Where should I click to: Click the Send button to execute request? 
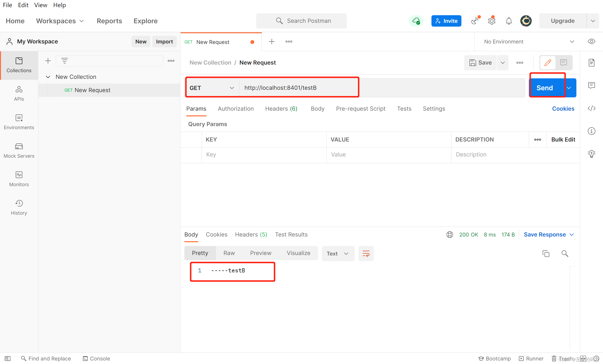click(x=545, y=88)
